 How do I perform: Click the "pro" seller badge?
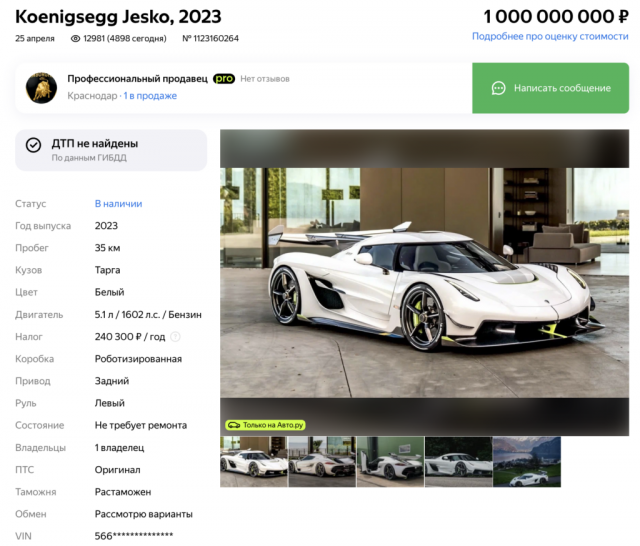[x=223, y=79]
